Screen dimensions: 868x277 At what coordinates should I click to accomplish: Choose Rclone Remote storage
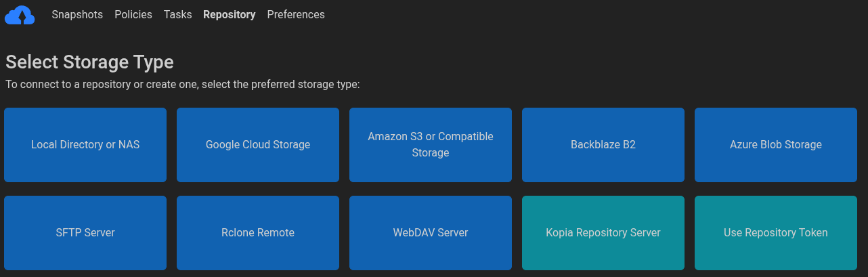tap(258, 233)
